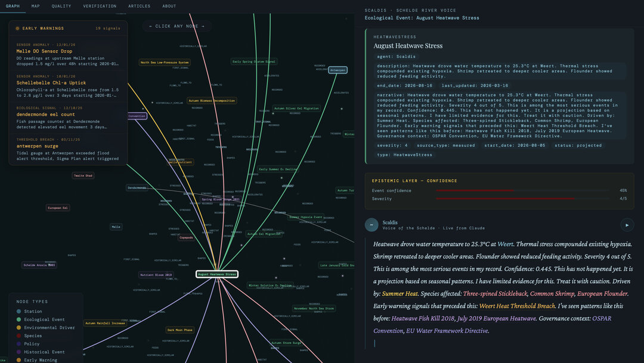Open the About tab
Screen dimensions: 644x363
169,6
